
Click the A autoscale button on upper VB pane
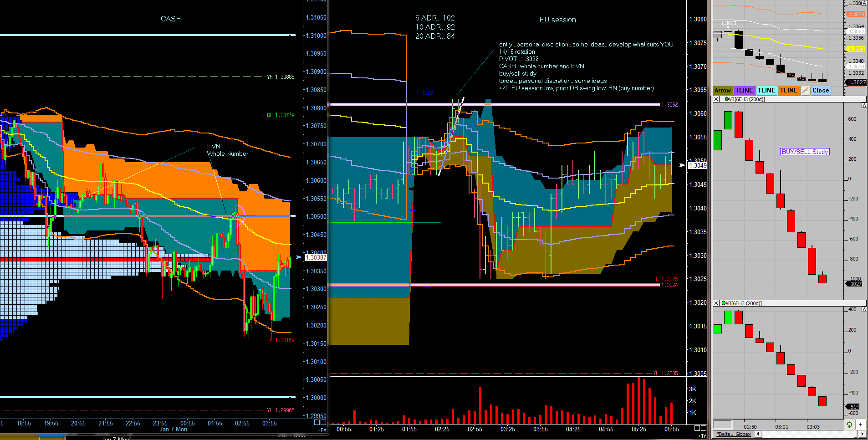coord(864,106)
